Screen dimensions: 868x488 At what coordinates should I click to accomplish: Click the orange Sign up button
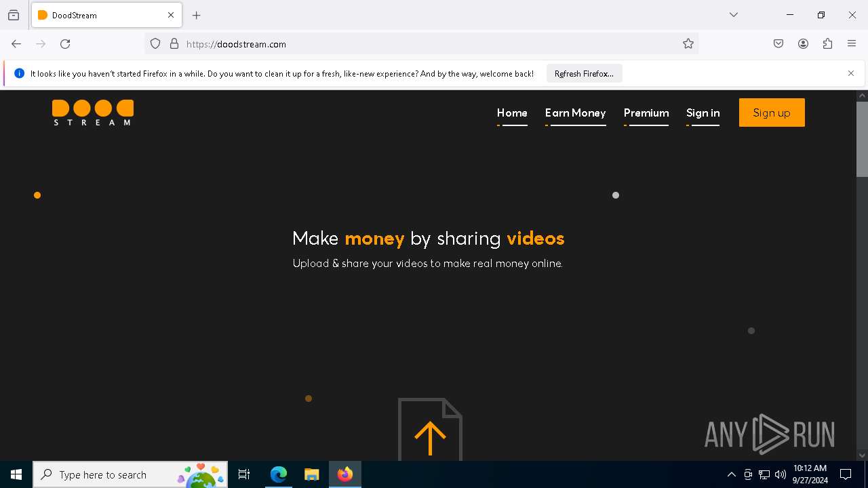coord(772,113)
